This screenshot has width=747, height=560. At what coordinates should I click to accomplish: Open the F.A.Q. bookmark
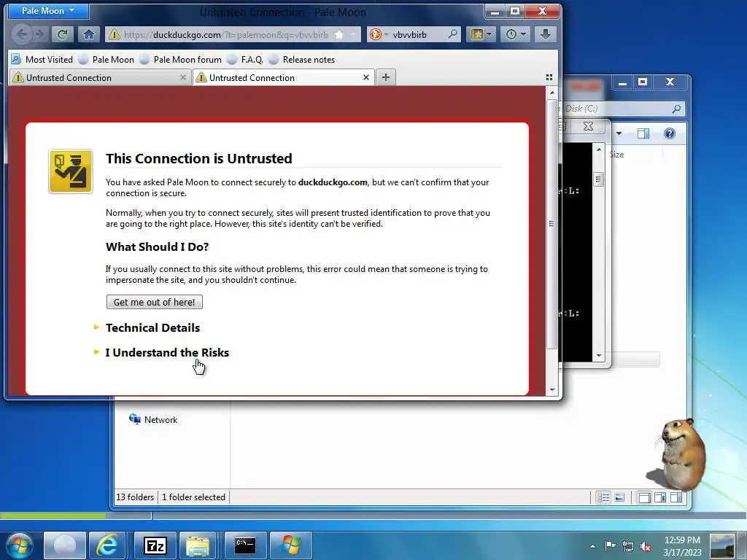[x=245, y=60]
